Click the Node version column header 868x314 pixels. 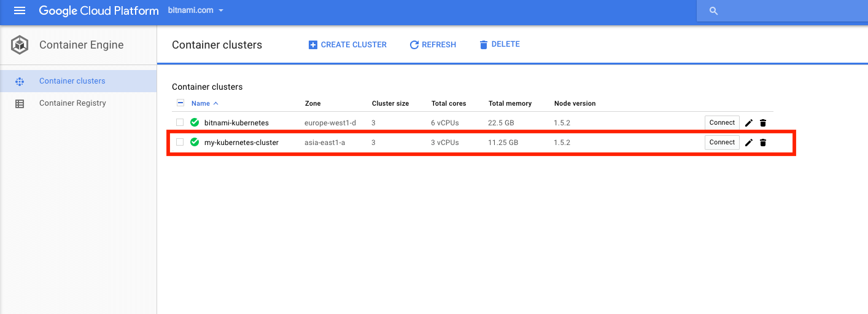[x=575, y=103]
